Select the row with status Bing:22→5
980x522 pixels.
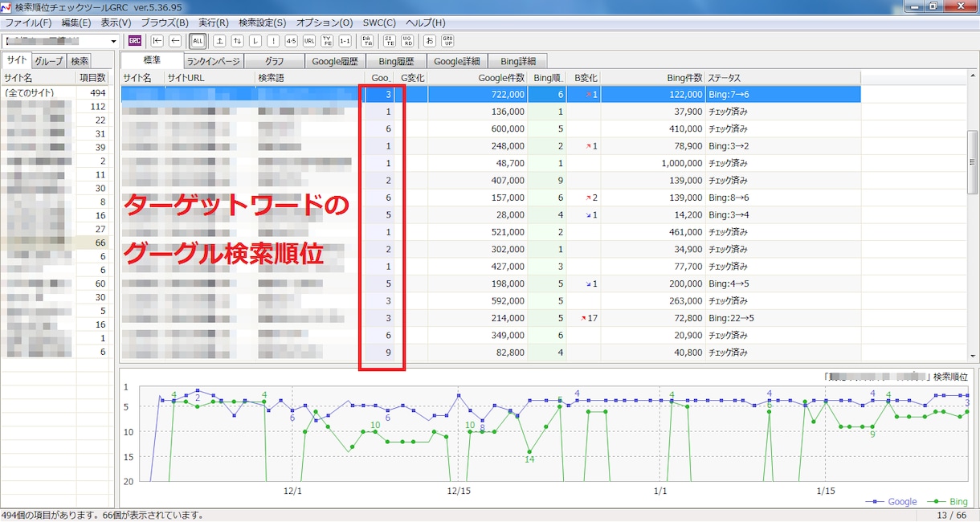click(x=491, y=318)
